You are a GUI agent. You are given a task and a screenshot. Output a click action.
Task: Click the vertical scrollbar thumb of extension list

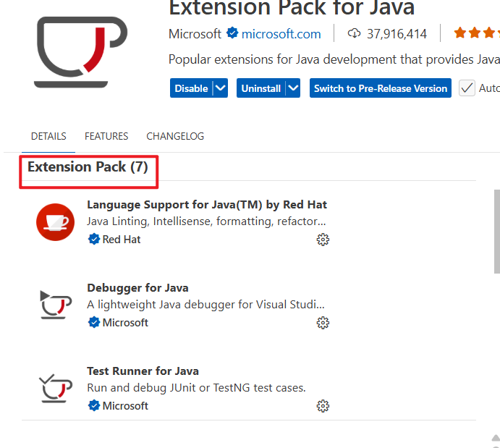[x=497, y=232]
